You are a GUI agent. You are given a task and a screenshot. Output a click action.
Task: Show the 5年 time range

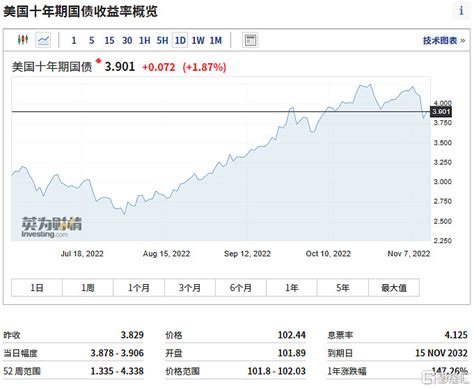(x=343, y=288)
